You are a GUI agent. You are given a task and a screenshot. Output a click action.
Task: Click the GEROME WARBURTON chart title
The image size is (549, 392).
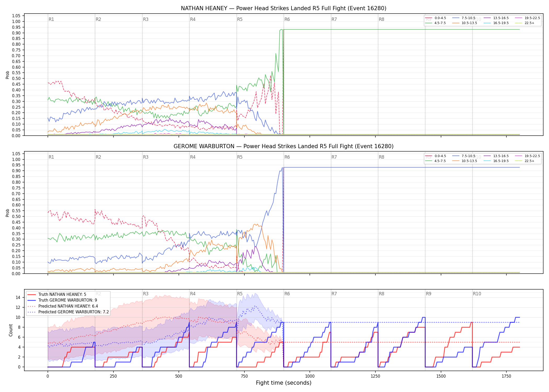284,146
